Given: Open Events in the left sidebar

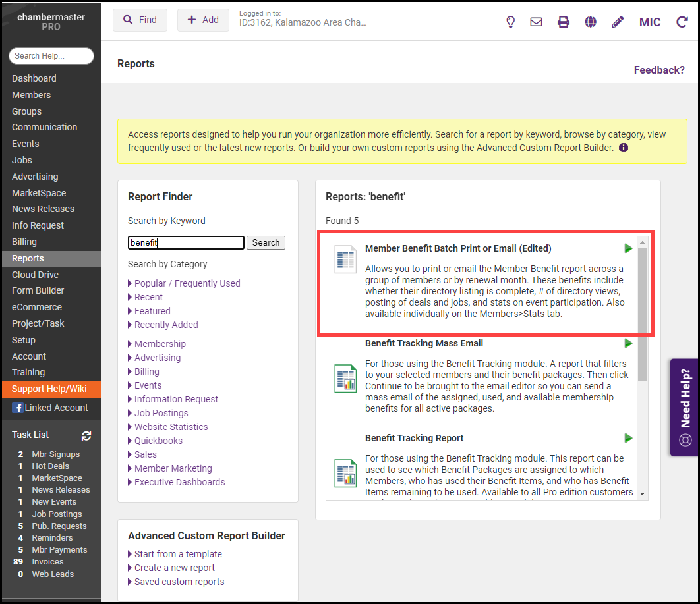Looking at the screenshot, I should [26, 144].
